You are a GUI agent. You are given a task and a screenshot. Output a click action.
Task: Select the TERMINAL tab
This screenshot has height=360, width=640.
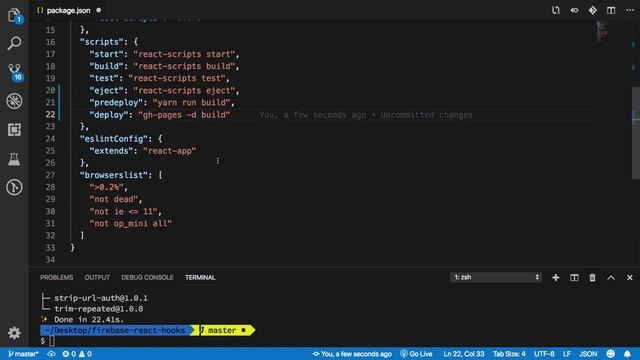coord(200,278)
